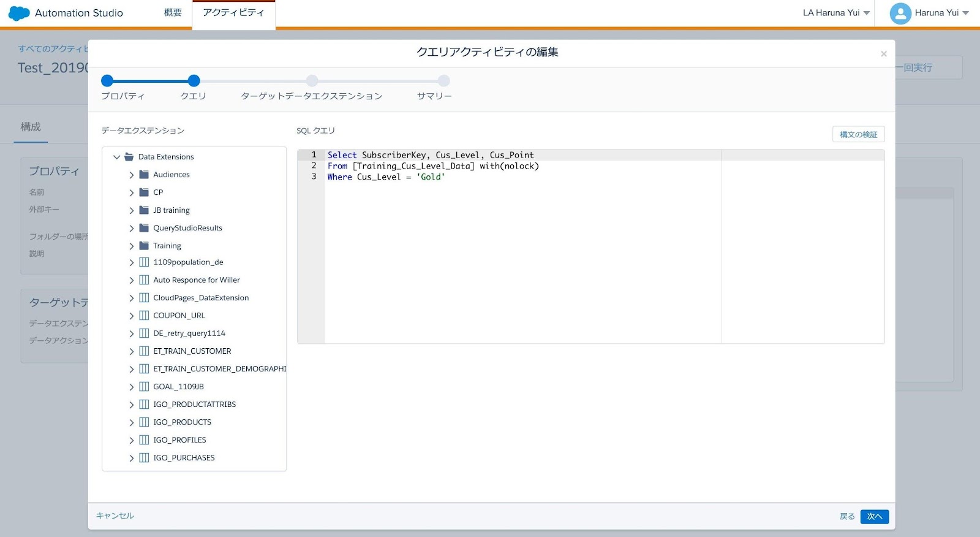Click the IGO_PRODUCTS table icon
980x537 pixels.
[144, 422]
